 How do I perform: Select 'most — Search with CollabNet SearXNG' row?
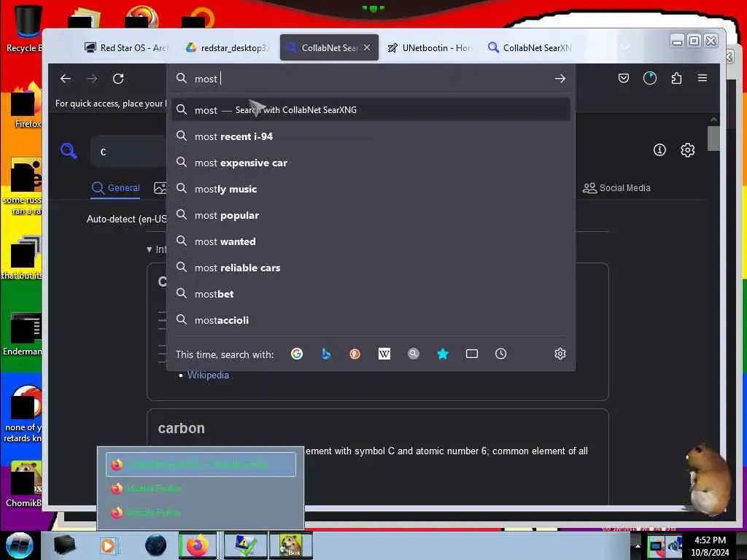371,110
